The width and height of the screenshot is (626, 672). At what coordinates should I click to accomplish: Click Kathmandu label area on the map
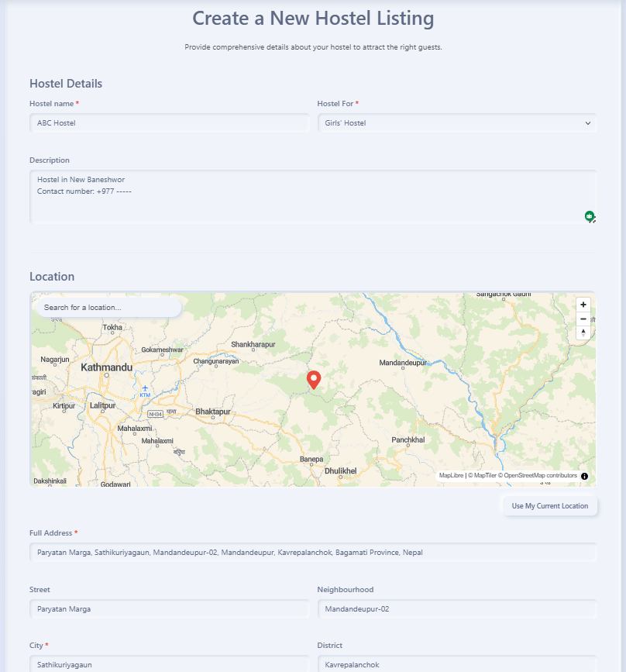tap(107, 367)
